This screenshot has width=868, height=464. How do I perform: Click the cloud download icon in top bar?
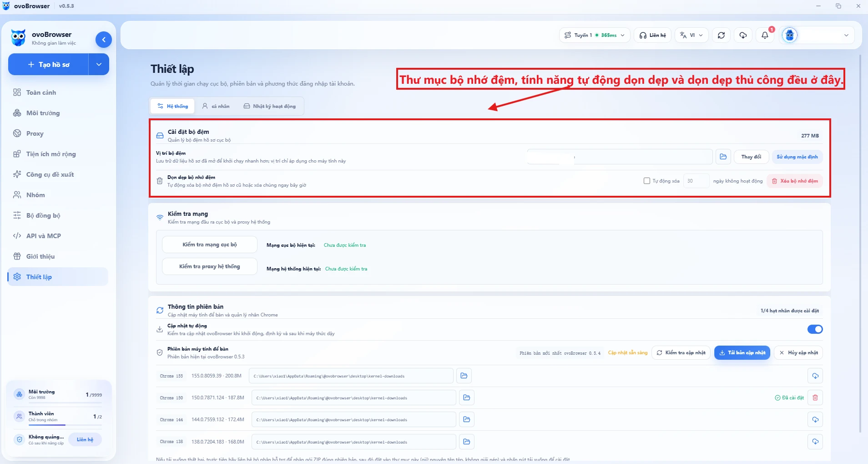[x=743, y=35]
